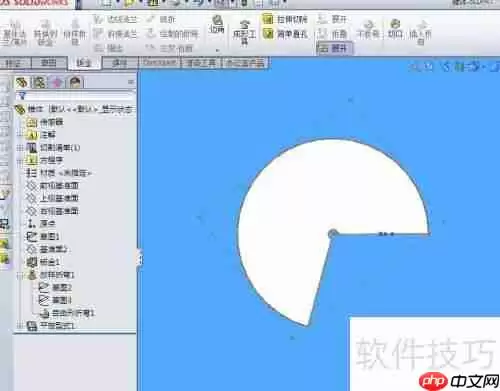Open the PropertyManager tab icon
Image resolution: width=500 pixels, height=391 pixels.
[x=39, y=82]
